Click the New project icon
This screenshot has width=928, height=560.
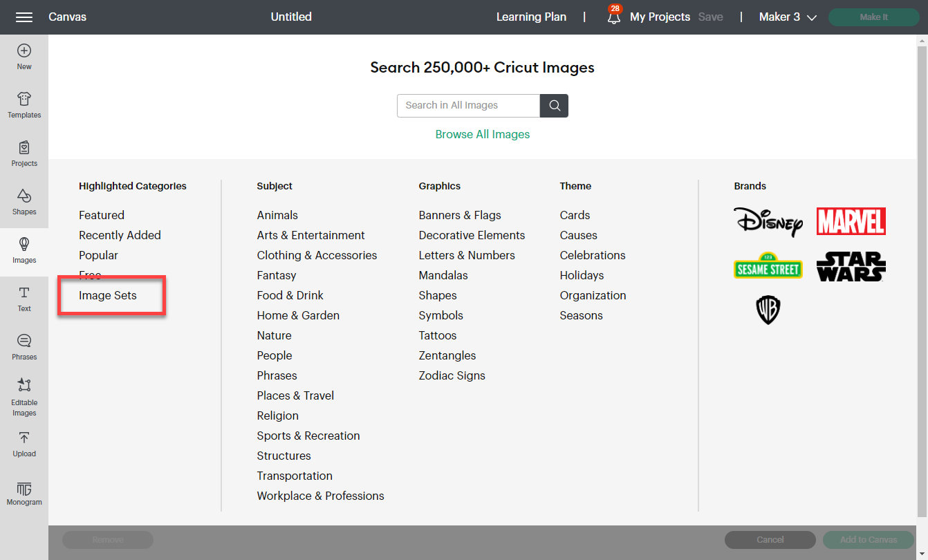[x=24, y=56]
